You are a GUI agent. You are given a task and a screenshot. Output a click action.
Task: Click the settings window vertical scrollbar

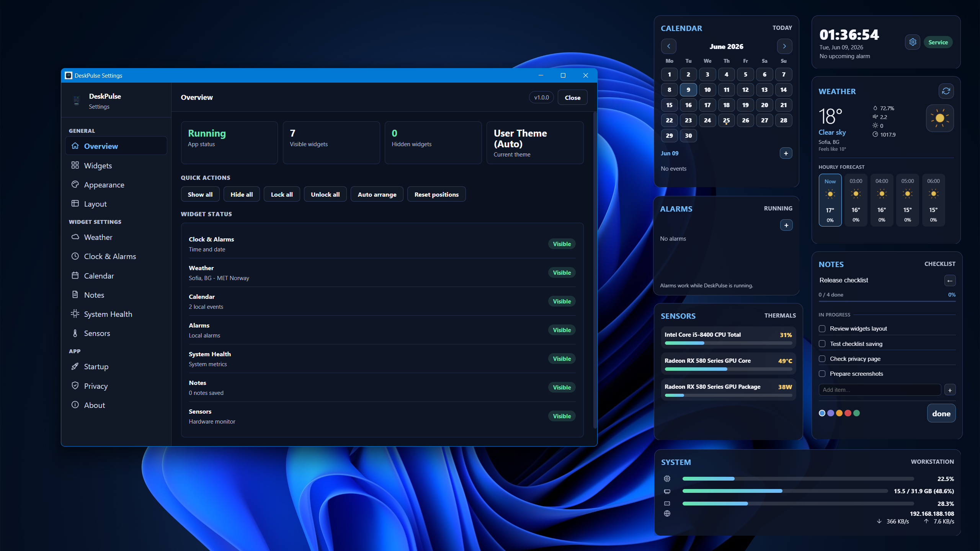click(x=595, y=270)
